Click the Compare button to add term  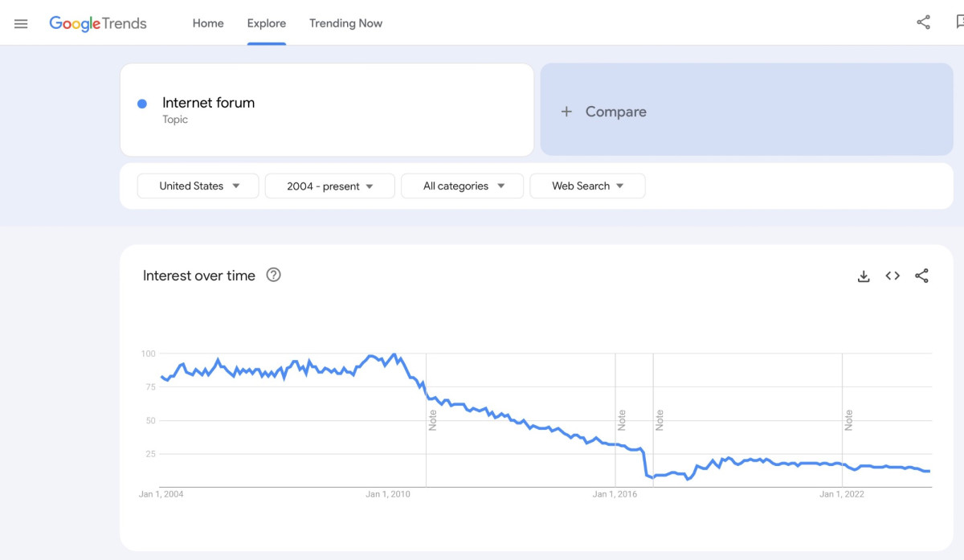(615, 112)
